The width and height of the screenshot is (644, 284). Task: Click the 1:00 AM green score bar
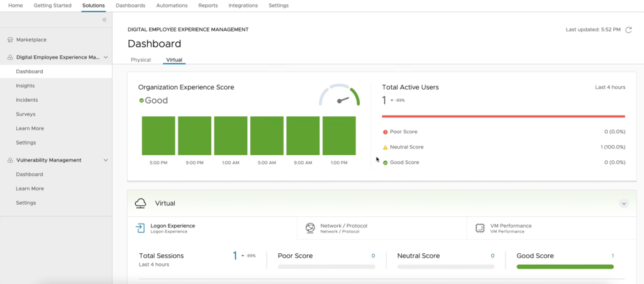(231, 136)
